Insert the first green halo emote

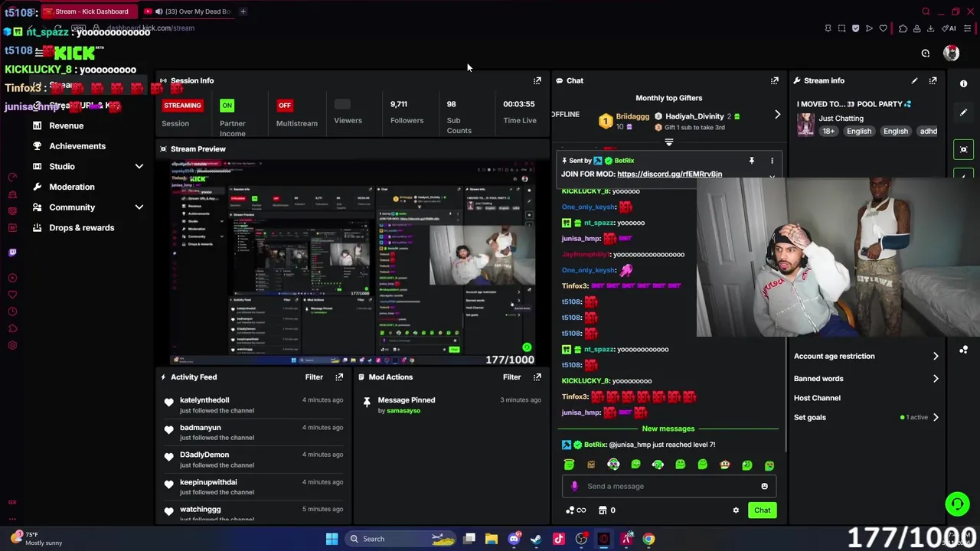[569, 465]
